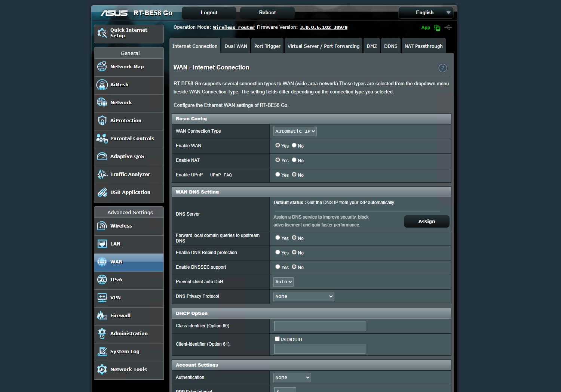Open the AiMesh sidebar icon
This screenshot has width=561, height=392.
(x=102, y=84)
